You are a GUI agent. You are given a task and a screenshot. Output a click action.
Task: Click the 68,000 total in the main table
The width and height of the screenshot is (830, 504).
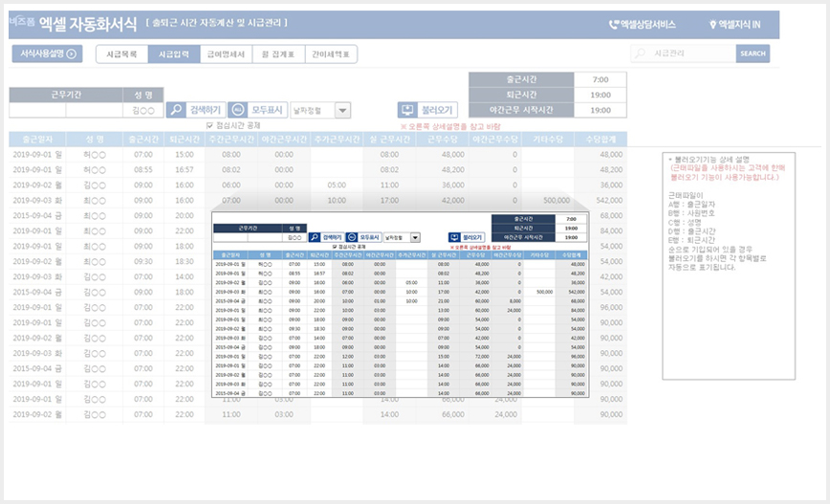click(x=611, y=216)
